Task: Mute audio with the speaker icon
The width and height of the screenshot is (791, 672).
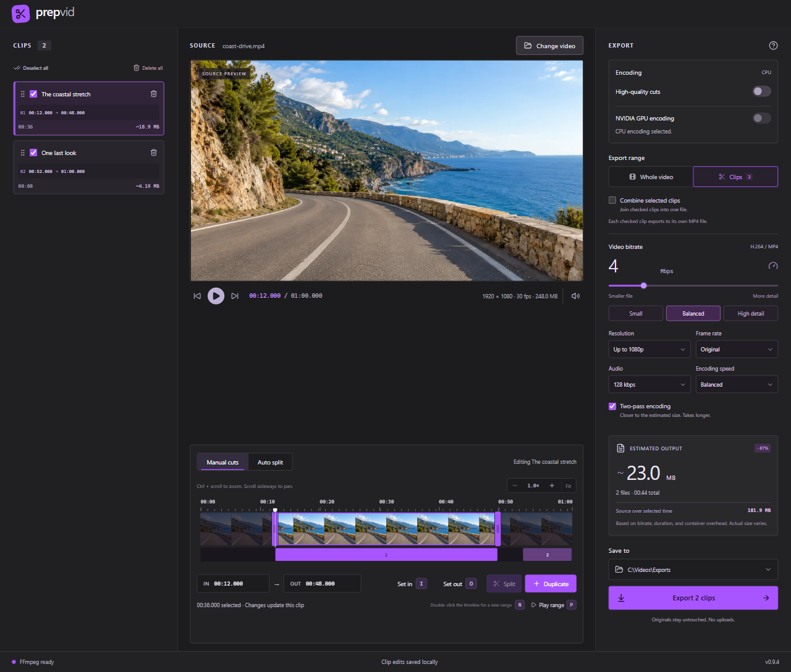Action: [x=575, y=296]
